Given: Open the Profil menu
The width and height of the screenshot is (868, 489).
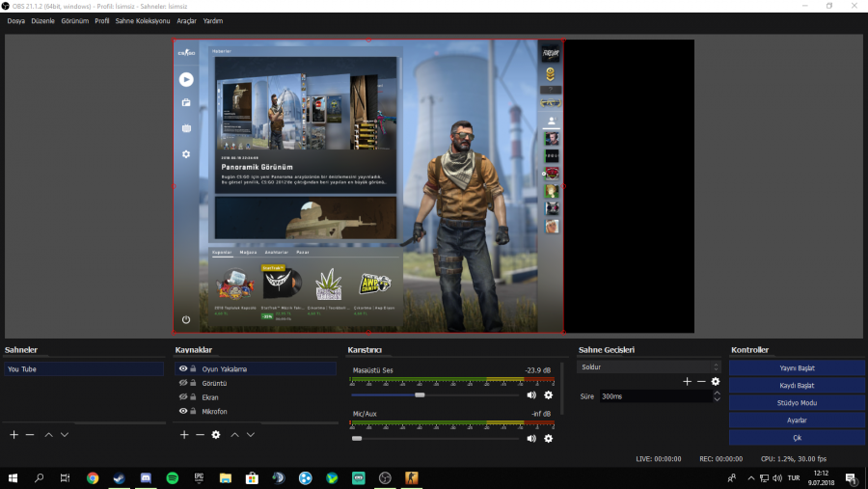Looking at the screenshot, I should 102,21.
